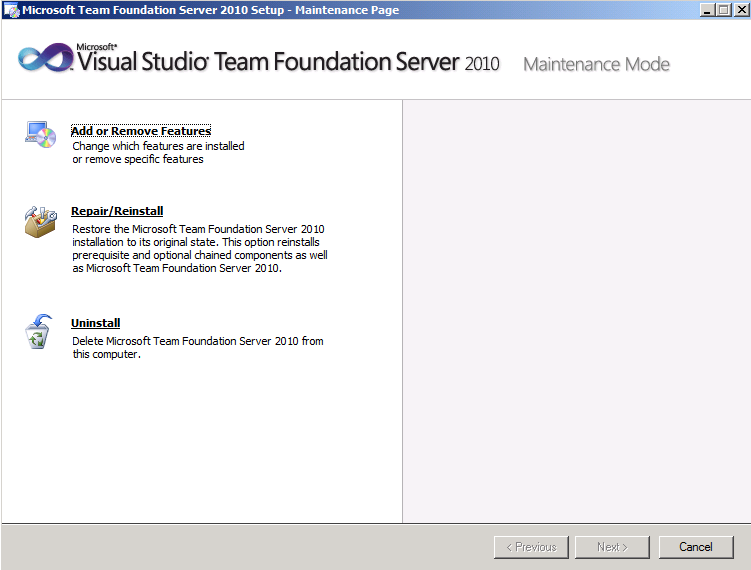751x570 pixels.
Task: Select the Uninstall link
Action: tap(96, 323)
